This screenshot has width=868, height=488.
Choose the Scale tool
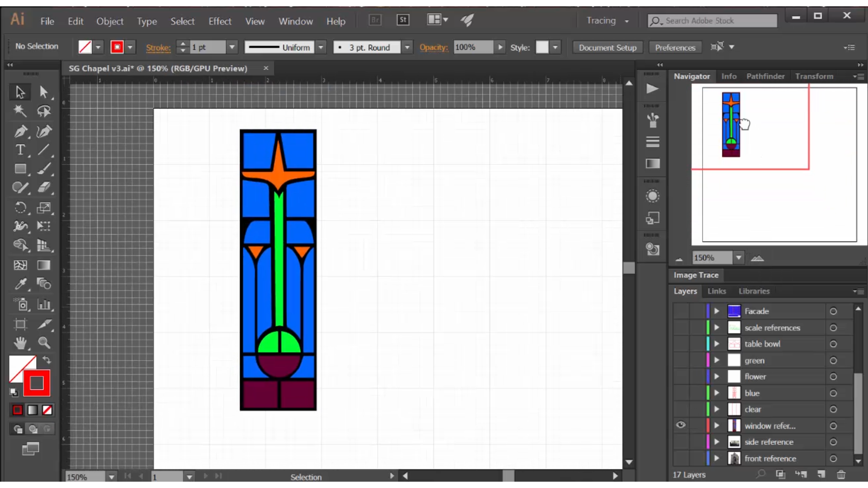(x=44, y=207)
